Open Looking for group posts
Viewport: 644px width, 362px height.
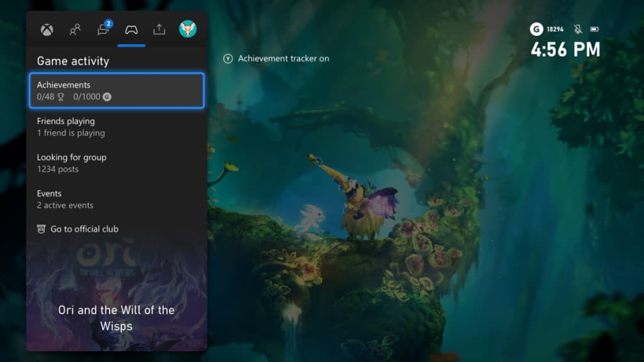(116, 163)
